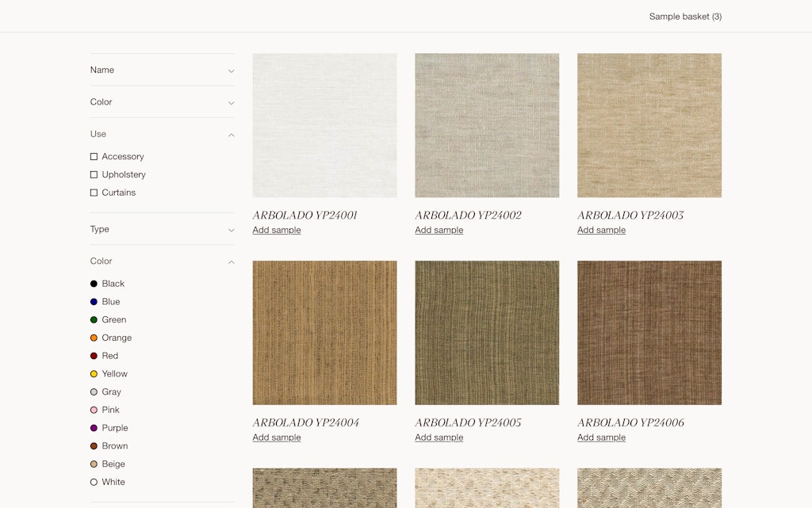Filter fabrics by Brown swatch
The width and height of the screenshot is (812, 508).
click(x=94, y=446)
